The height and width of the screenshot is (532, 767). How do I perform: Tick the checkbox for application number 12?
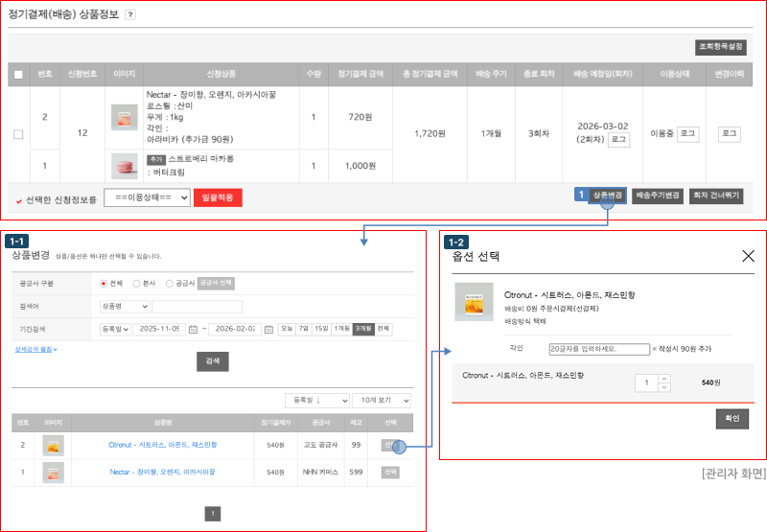(x=18, y=134)
